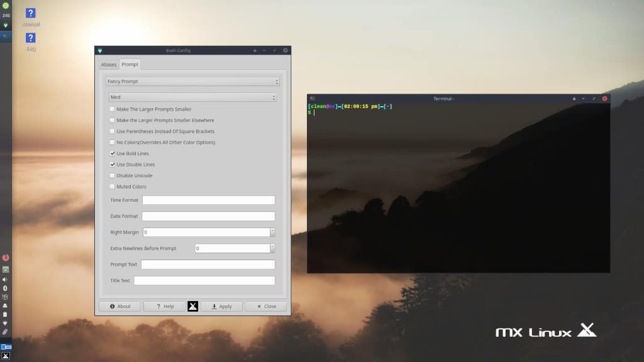Open the package updater box icon

(5, 297)
